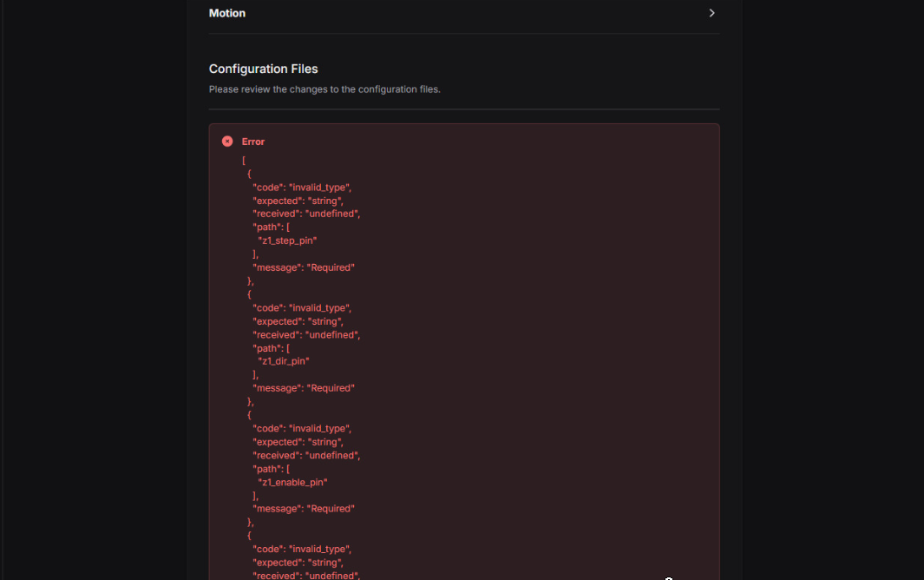
Task: Click the opening bracket under Error title
Action: (x=244, y=160)
